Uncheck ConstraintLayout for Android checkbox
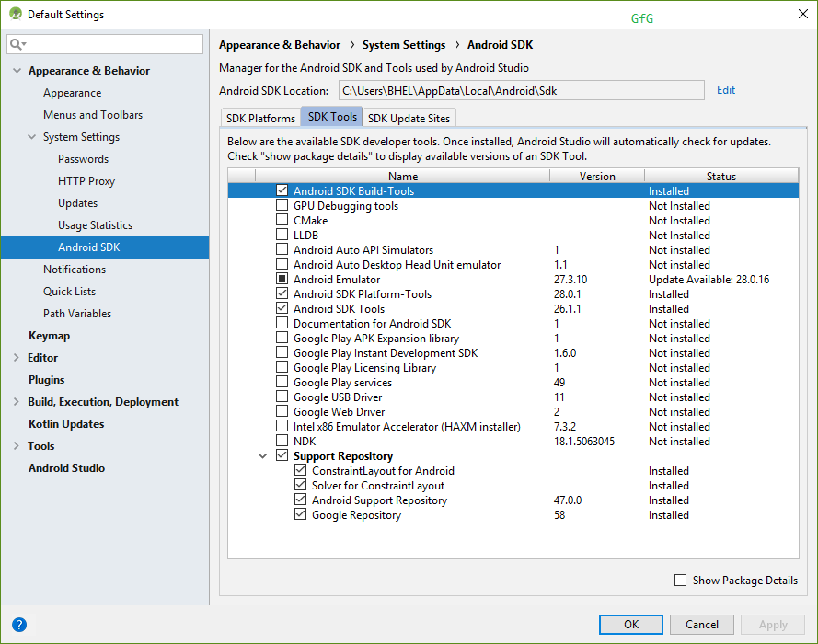 point(300,470)
